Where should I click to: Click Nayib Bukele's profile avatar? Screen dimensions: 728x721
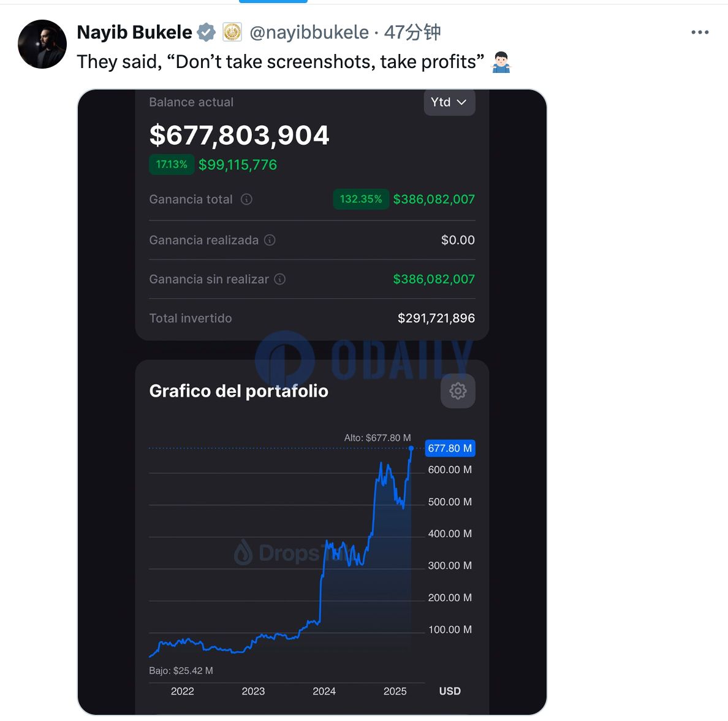tap(42, 44)
